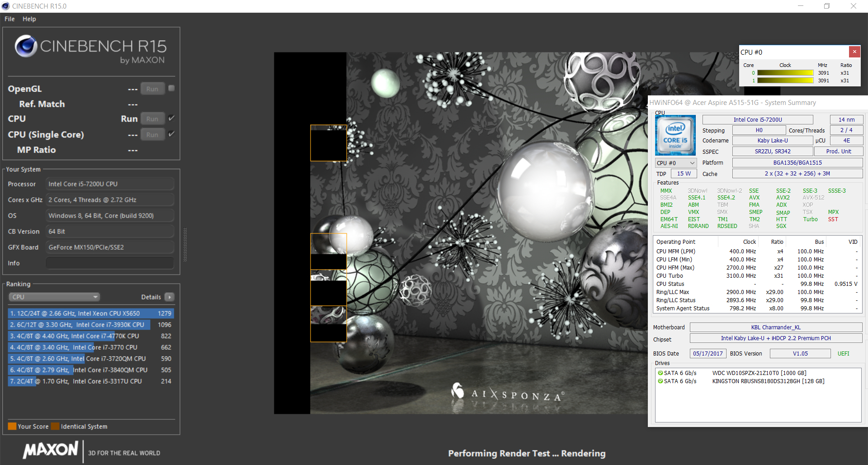The height and width of the screenshot is (465, 868).
Task: Click the CPU Turbo operating point row
Action: coord(757,276)
